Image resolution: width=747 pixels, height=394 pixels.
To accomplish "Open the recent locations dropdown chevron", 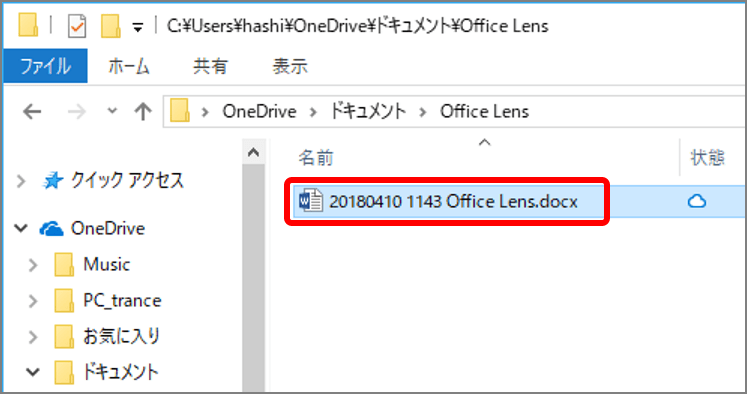I will point(112,111).
